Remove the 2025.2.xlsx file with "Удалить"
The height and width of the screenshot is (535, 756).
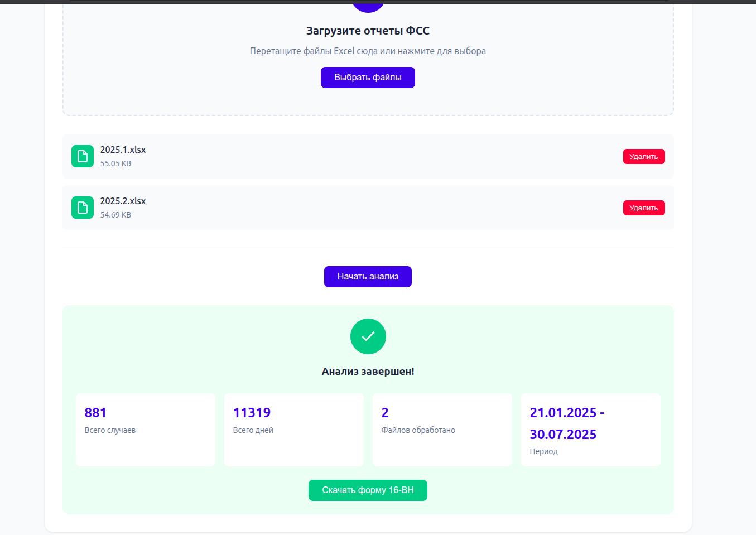(643, 208)
